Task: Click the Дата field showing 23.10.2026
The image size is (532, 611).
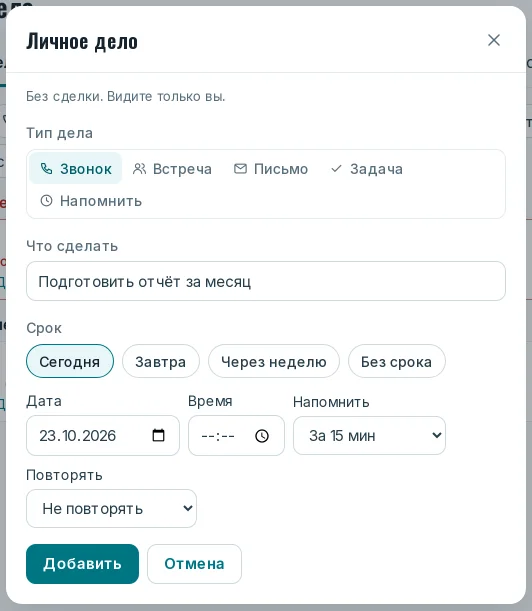Action: tap(103, 435)
